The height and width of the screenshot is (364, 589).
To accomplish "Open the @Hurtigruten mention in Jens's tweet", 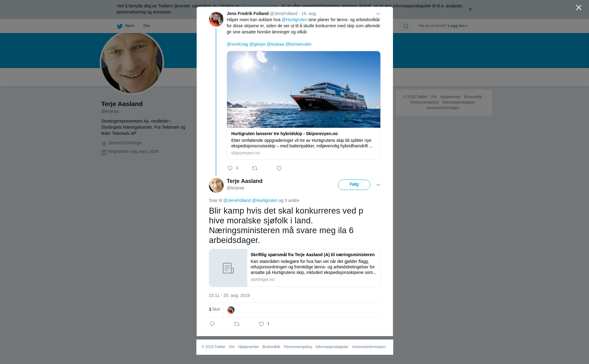I will [x=294, y=20].
